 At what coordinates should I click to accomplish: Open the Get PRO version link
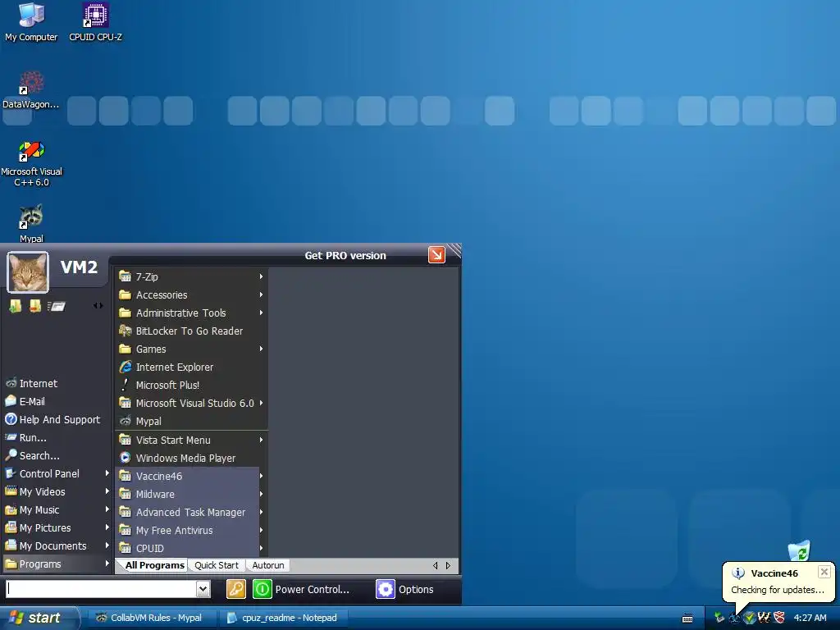[x=345, y=256]
